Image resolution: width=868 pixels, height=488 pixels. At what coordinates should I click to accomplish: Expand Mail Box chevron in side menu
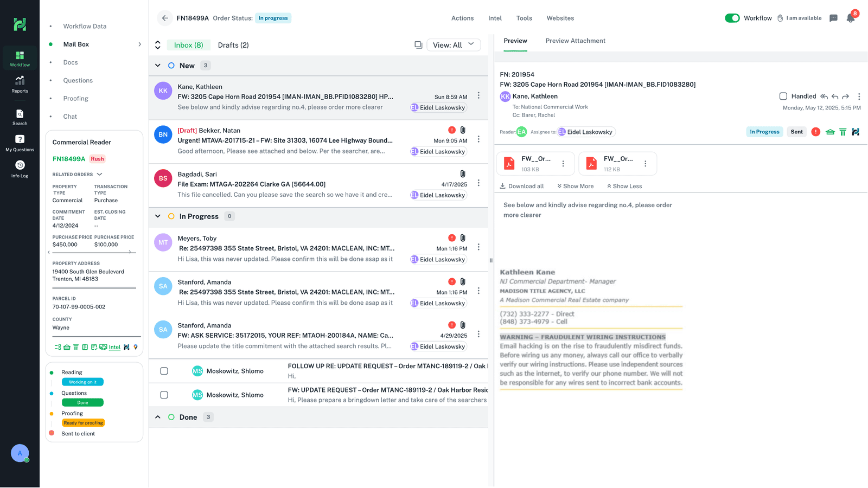pos(139,44)
